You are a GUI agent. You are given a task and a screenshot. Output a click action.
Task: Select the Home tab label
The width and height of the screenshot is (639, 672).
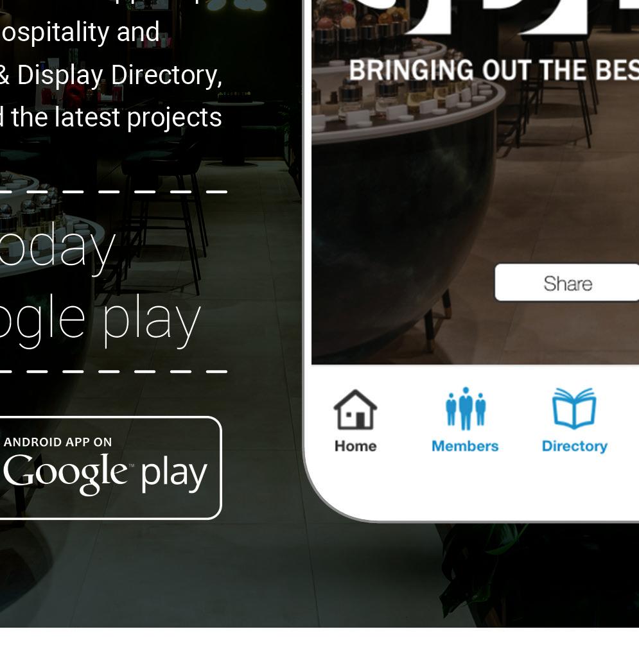356,446
